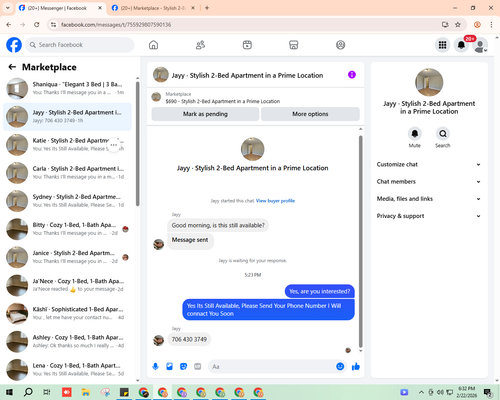Open the Reels video icon in top navigation
Viewport: 500px width, 400px height.
[247, 45]
